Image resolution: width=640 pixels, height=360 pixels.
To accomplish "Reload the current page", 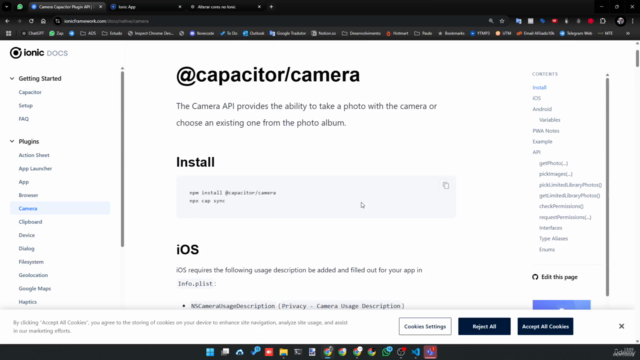I will (x=31, y=21).
